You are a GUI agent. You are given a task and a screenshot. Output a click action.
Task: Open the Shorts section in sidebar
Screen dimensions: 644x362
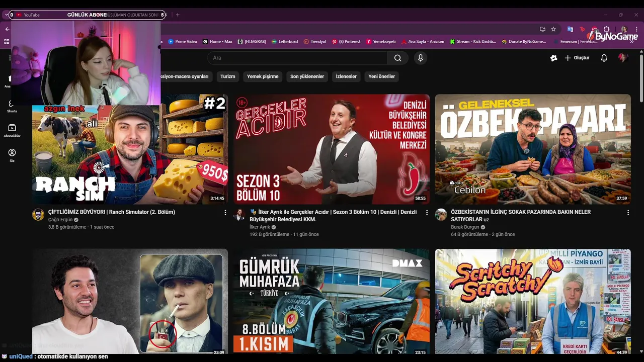coord(12,106)
